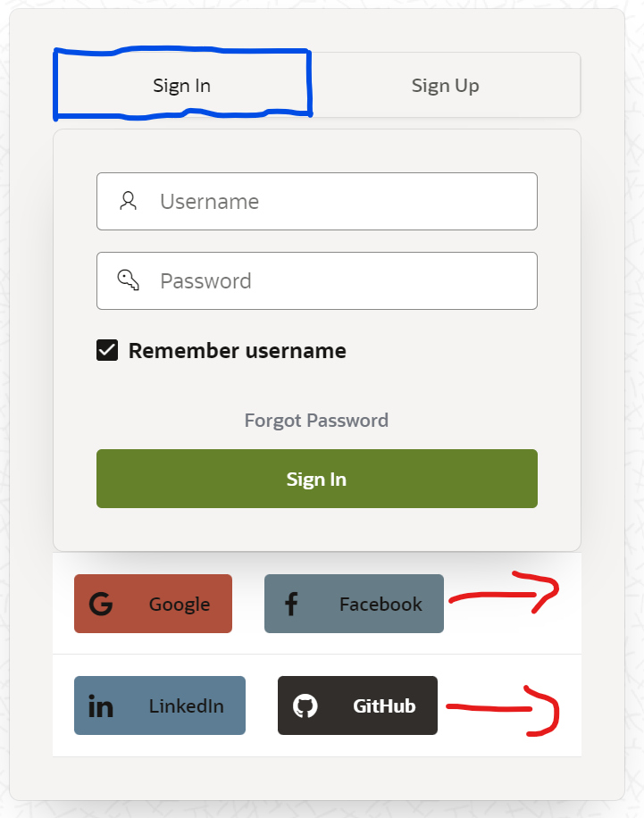Sign in with LinkedIn

coord(159,705)
